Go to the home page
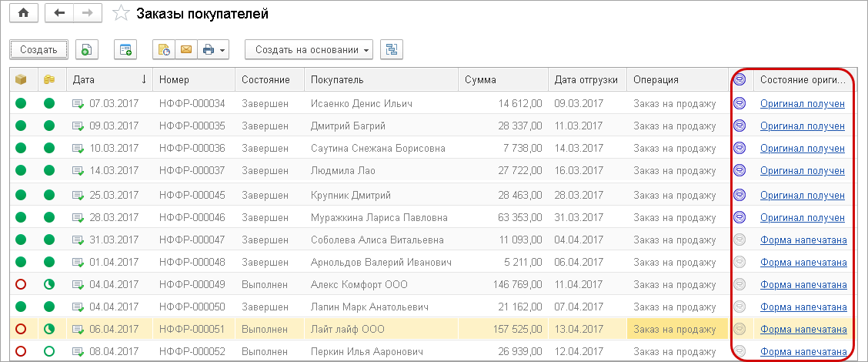Image resolution: width=868 pixels, height=362 pixels. [x=22, y=13]
